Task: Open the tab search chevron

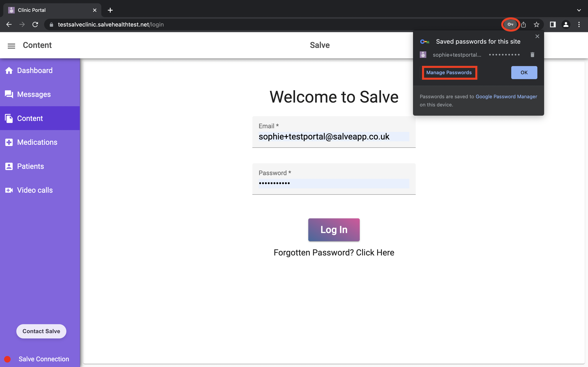Action: tap(579, 10)
